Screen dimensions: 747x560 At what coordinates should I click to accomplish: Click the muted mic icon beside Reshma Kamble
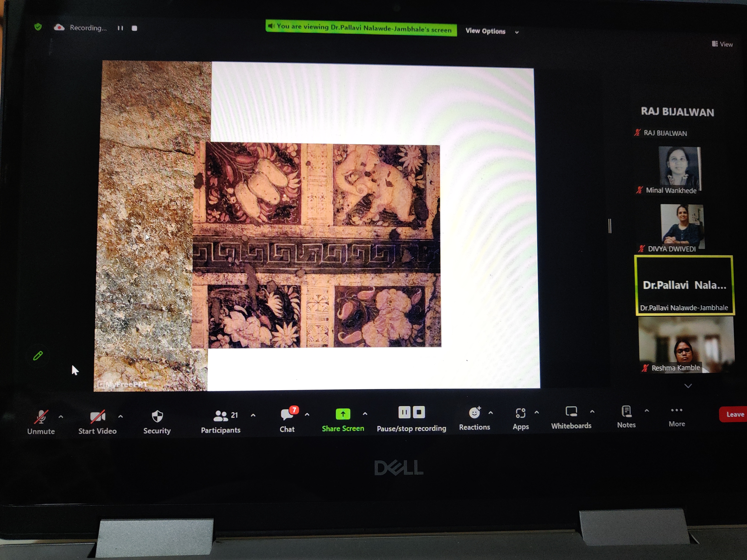point(645,368)
